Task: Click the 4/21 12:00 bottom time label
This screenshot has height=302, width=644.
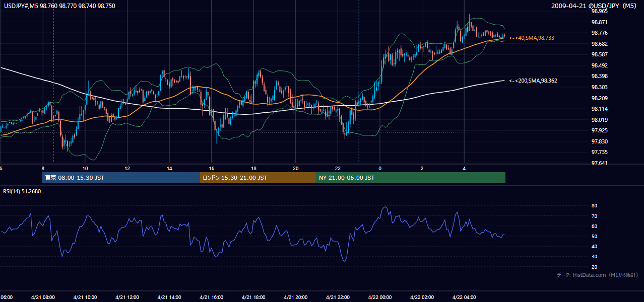Action: [127, 297]
